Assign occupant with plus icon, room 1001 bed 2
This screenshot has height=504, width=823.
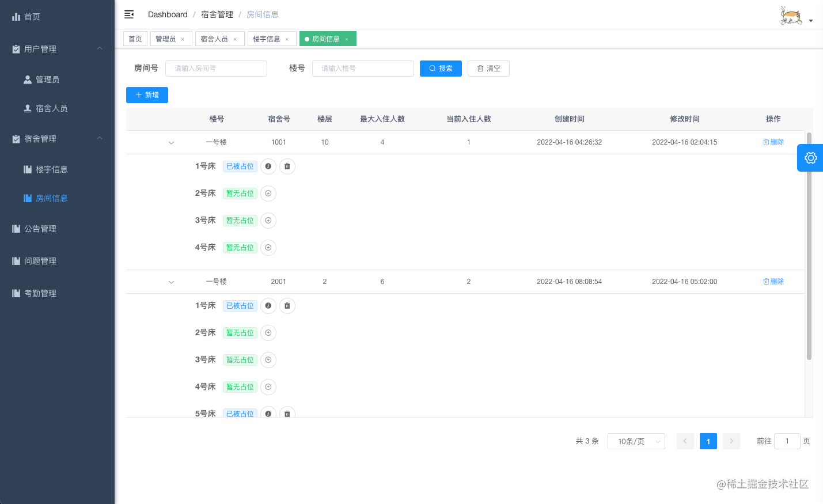pos(268,194)
